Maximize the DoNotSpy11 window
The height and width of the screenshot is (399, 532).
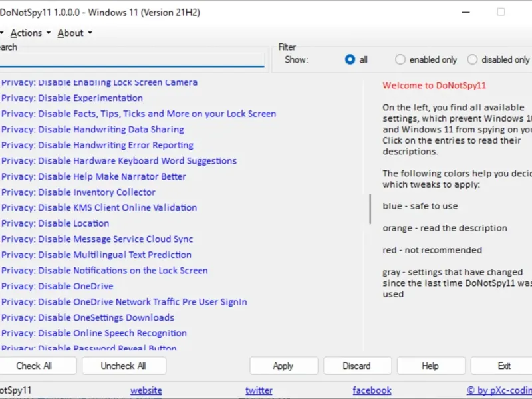501,12
